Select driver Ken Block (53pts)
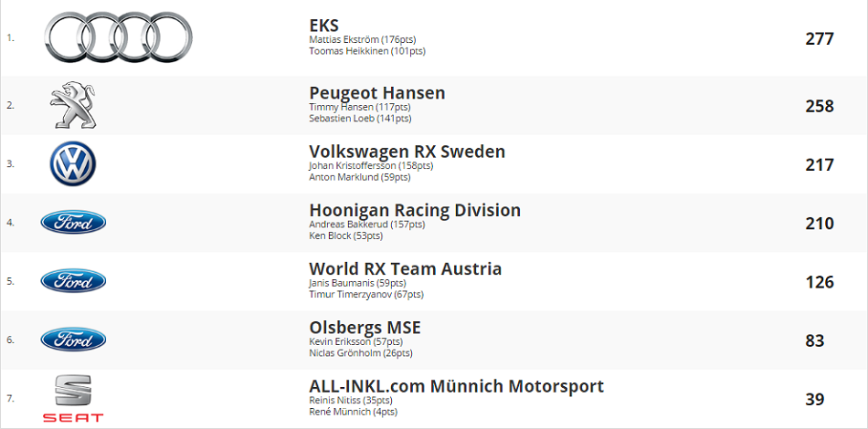Screen dimensions: 868x429 click(x=346, y=235)
